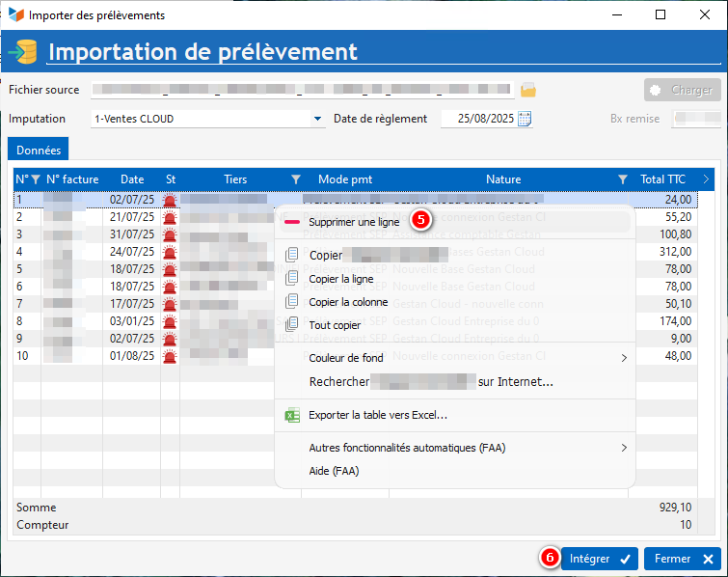Expand the Imputation dropdown list
Screen dimensions: 728x577
click(318, 119)
